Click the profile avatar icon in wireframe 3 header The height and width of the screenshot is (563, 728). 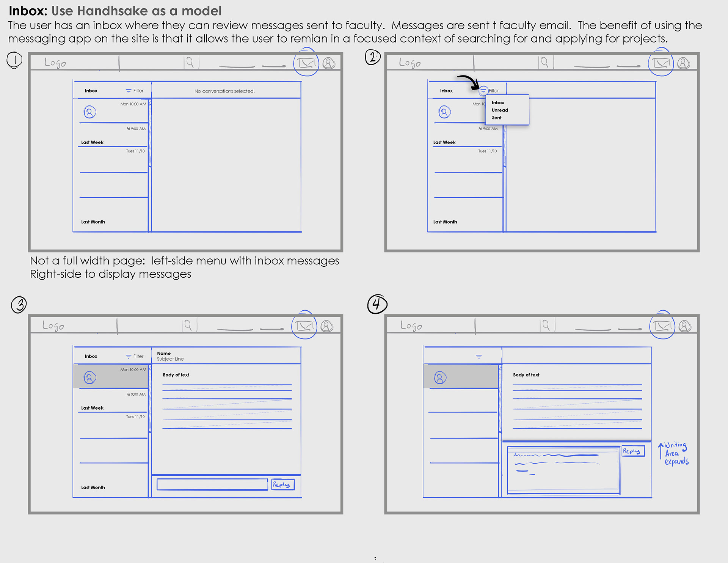[327, 326]
